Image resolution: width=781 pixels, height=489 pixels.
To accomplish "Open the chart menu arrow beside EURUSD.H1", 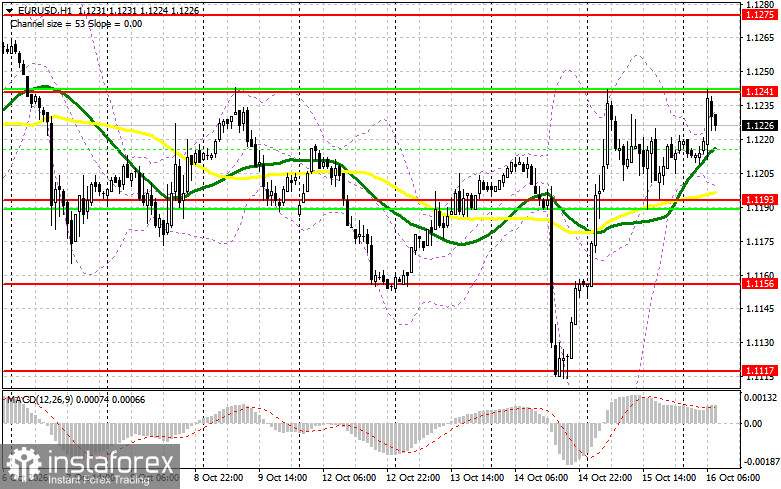I will click(x=10, y=10).
